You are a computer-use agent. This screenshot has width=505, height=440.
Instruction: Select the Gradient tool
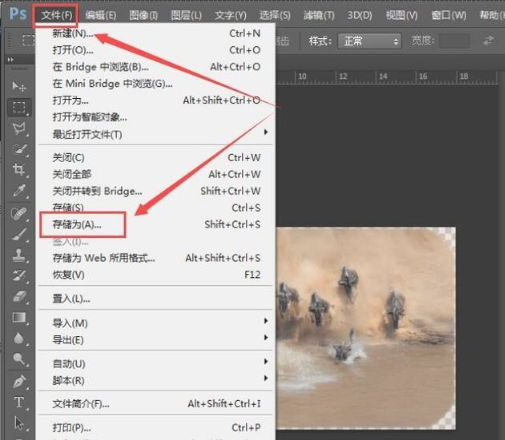coord(19,317)
